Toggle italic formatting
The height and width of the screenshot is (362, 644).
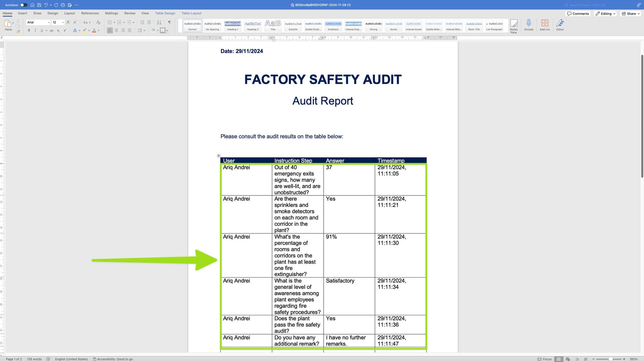(x=35, y=30)
